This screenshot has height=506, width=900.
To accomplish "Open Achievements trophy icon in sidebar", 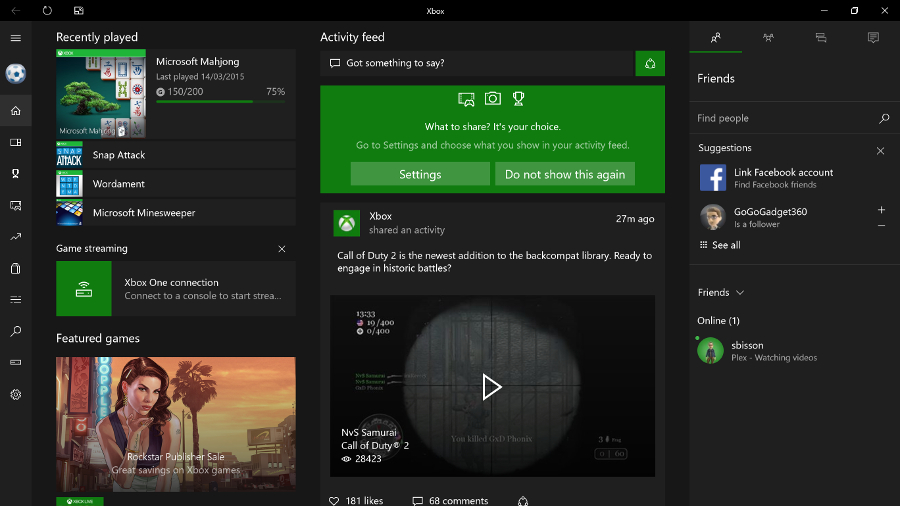I will click(15, 173).
